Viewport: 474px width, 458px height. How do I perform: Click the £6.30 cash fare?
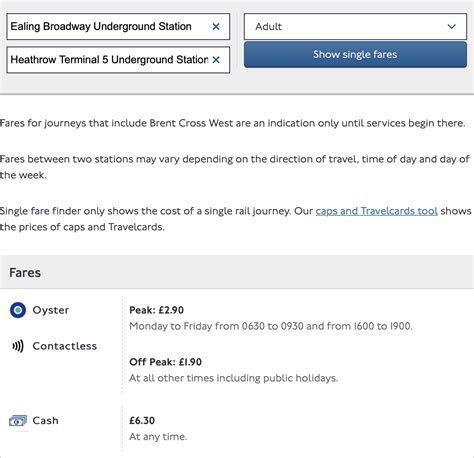tap(142, 421)
